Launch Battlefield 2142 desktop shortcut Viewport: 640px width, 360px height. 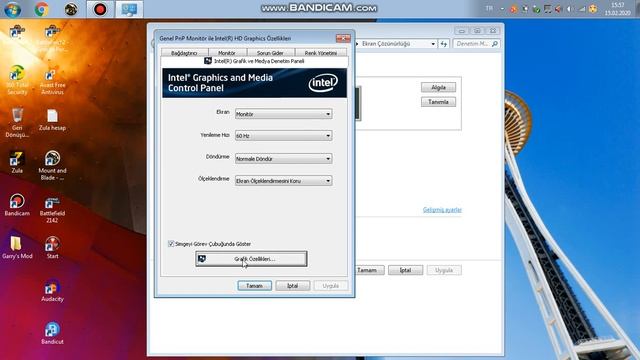tap(52, 209)
